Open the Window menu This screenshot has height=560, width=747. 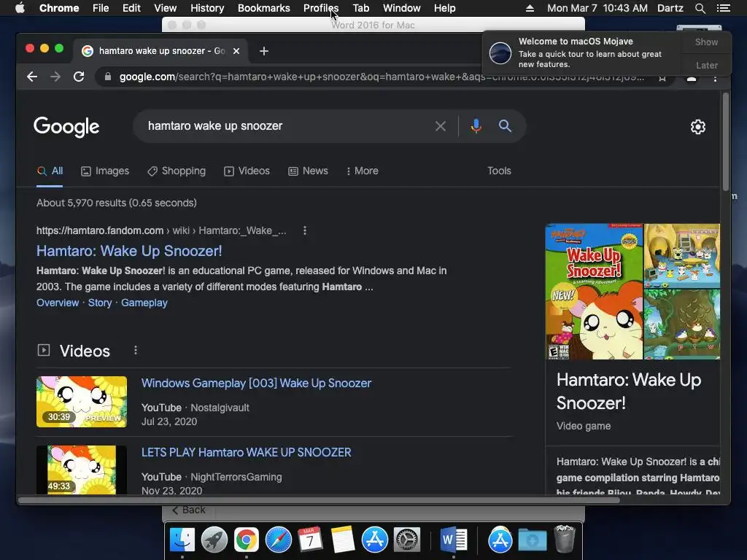coord(402,8)
